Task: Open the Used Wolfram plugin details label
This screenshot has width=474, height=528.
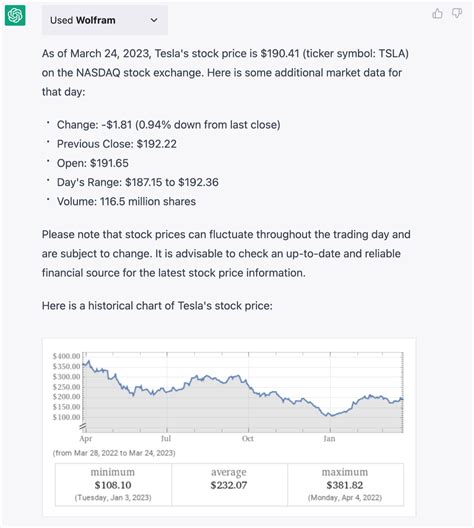Action: (x=83, y=20)
